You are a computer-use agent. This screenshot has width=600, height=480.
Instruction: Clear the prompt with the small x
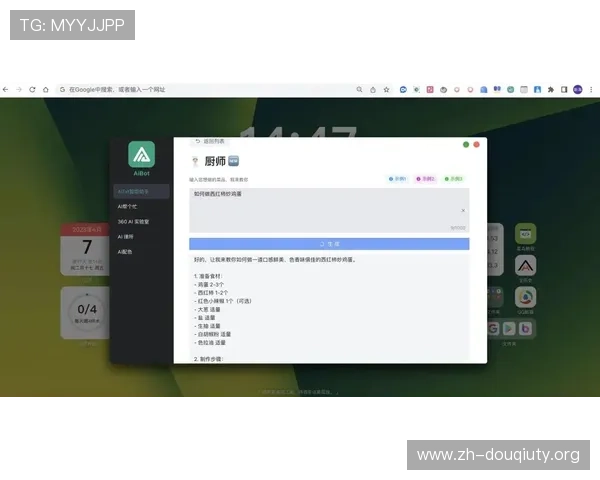[463, 211]
